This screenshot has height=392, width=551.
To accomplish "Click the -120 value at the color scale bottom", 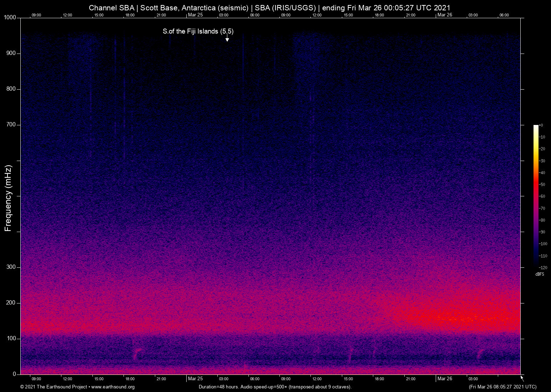I will 542,267.
